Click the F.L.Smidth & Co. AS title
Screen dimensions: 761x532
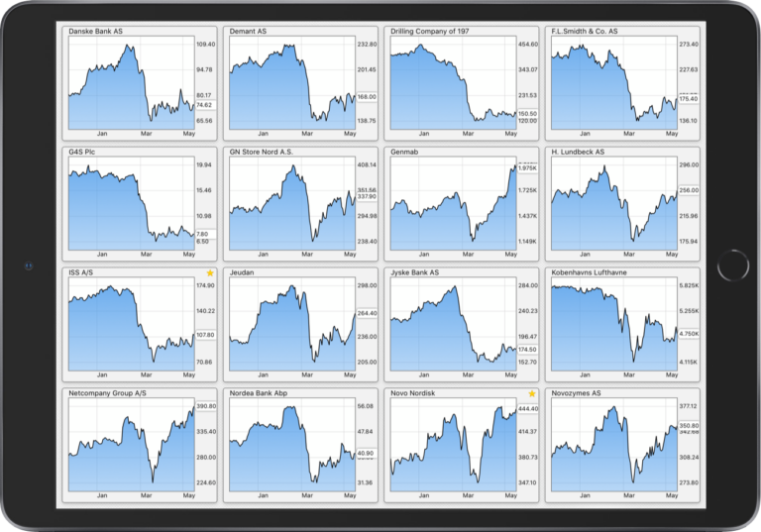(585, 31)
